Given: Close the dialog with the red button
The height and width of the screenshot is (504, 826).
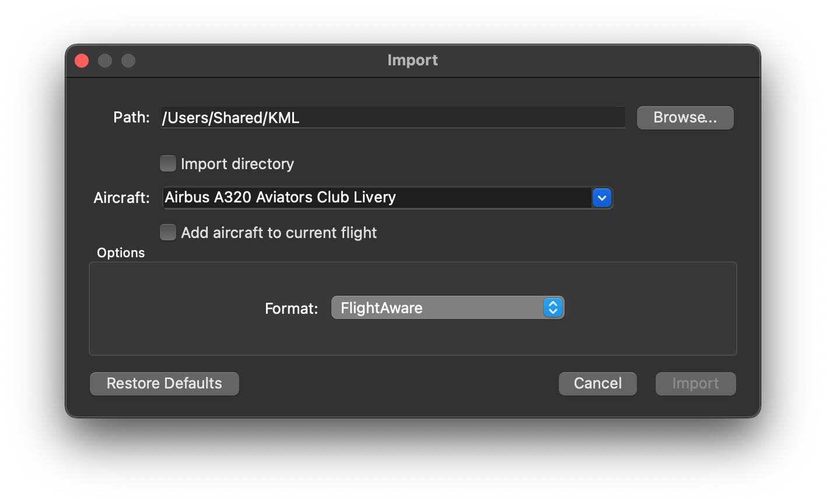Looking at the screenshot, I should (82, 61).
